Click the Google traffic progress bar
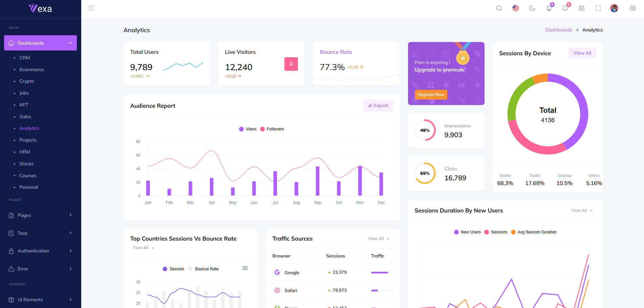Screen dimensions: 644x308 click(x=382, y=272)
